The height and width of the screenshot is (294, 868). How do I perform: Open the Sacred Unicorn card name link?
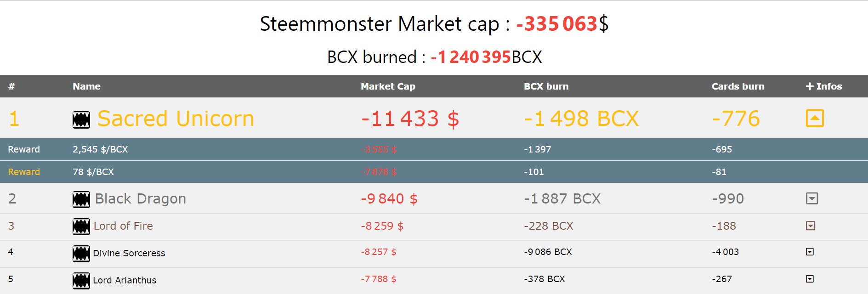coord(175,119)
